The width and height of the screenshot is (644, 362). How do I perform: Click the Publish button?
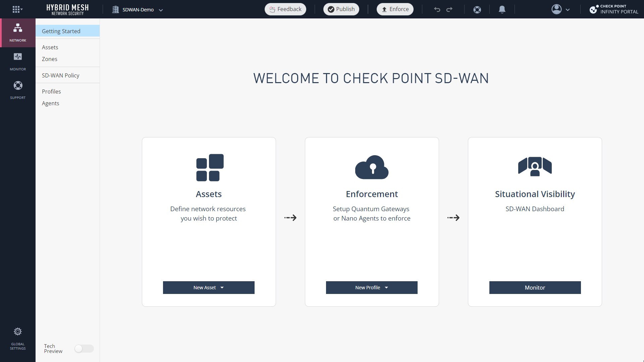click(x=341, y=9)
